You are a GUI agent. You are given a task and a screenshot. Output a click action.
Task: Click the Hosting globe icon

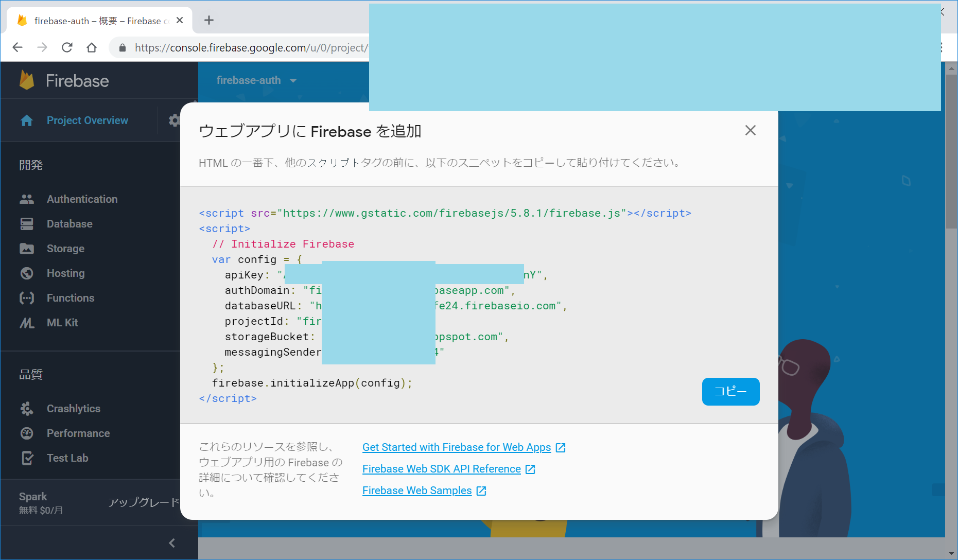[27, 273]
